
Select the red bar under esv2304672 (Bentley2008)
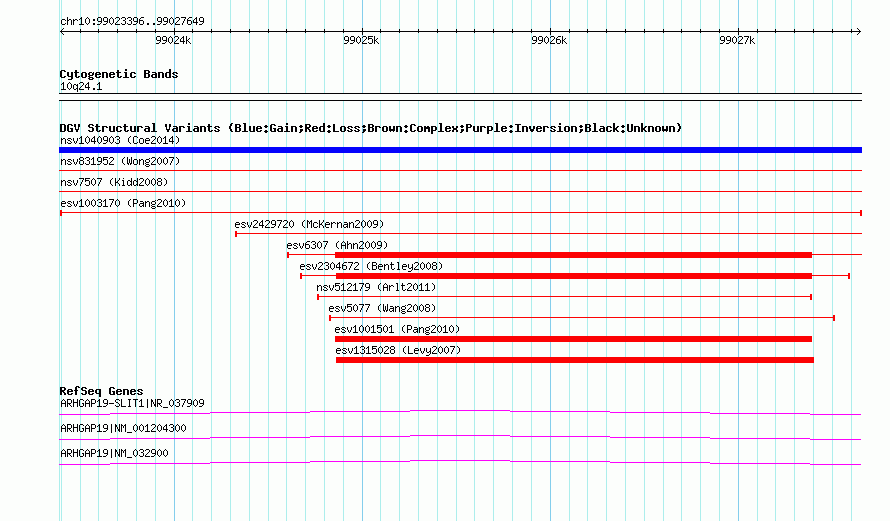coord(574,276)
